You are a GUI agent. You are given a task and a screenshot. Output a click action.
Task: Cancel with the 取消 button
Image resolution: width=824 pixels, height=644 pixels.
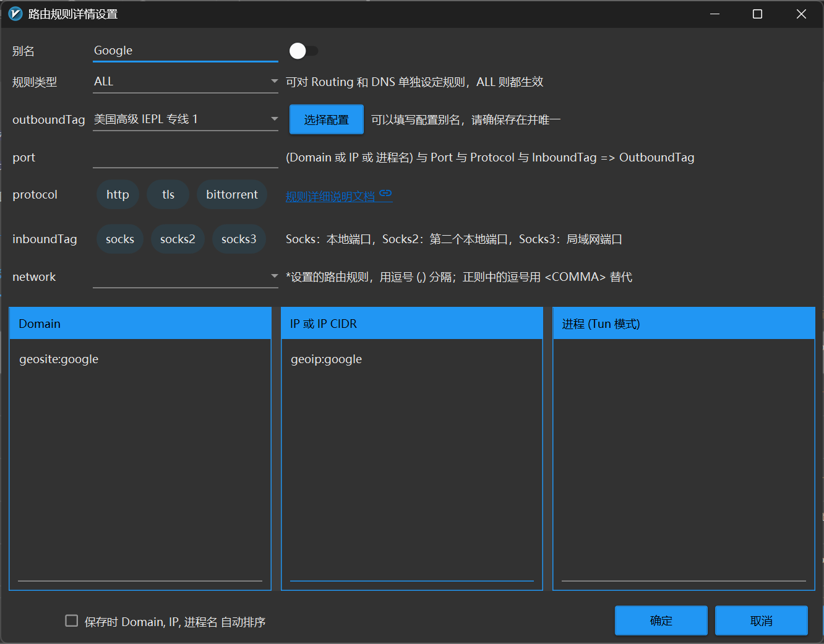(762, 620)
